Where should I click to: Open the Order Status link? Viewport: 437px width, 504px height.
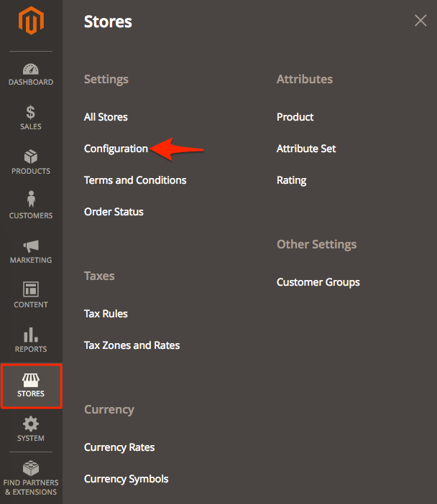(x=114, y=212)
